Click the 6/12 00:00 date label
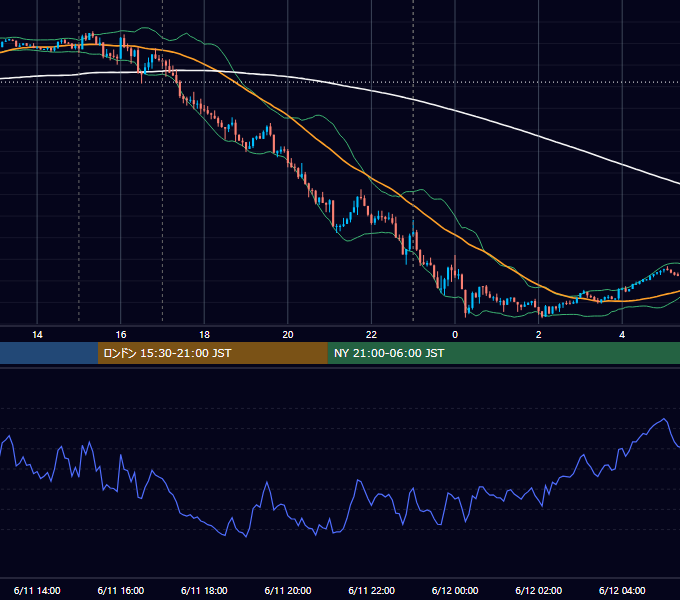680x600 pixels. (x=455, y=590)
